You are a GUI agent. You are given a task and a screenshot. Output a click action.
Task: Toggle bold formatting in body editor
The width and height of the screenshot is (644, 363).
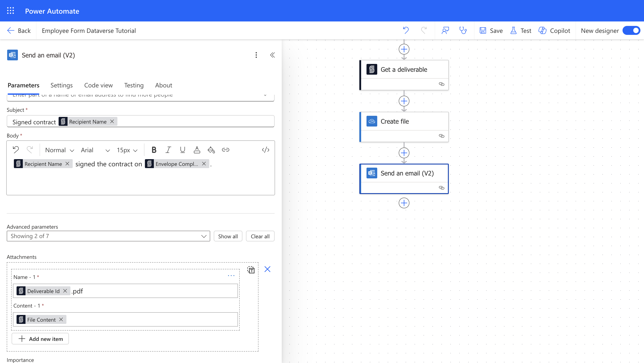[154, 150]
